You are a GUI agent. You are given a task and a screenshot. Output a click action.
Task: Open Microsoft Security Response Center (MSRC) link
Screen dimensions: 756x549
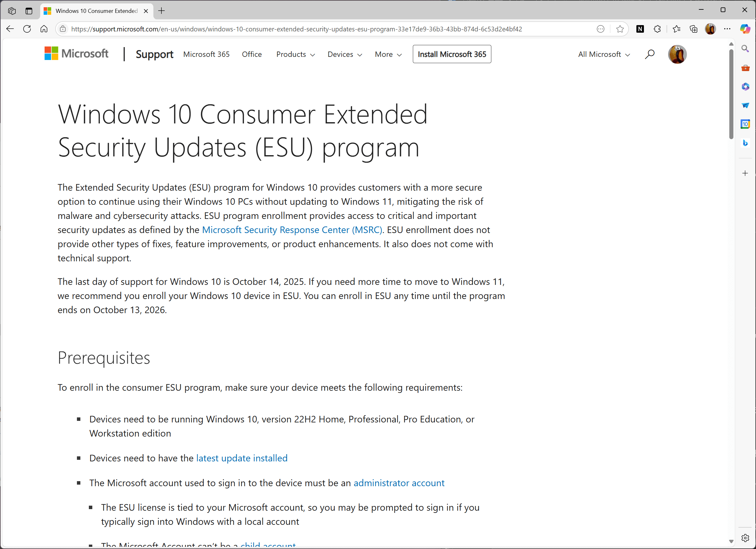click(292, 230)
